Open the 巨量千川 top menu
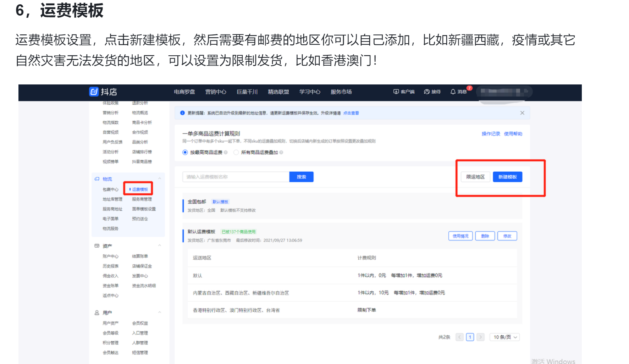This screenshot has height=364, width=629. (247, 92)
